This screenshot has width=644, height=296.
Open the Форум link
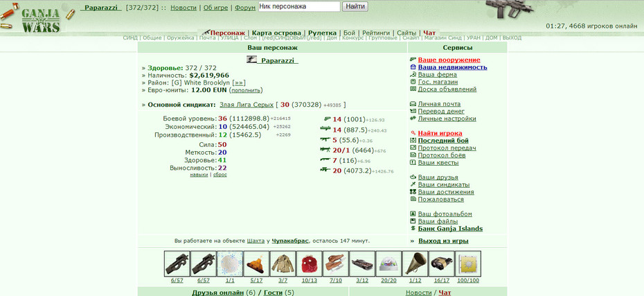coord(245,8)
